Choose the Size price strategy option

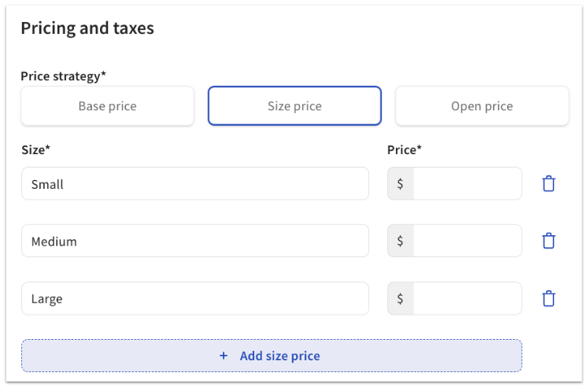pyautogui.click(x=294, y=106)
